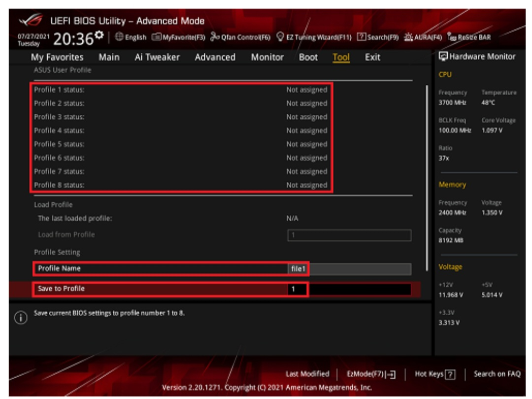Click the ROG logo icon
The width and height of the screenshot is (532, 399).
coord(31,20)
